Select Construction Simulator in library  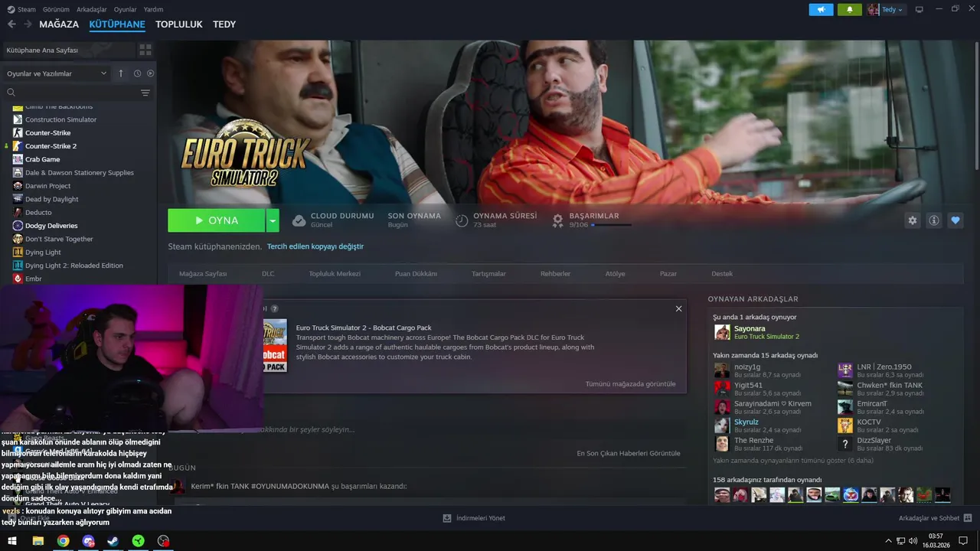point(60,119)
